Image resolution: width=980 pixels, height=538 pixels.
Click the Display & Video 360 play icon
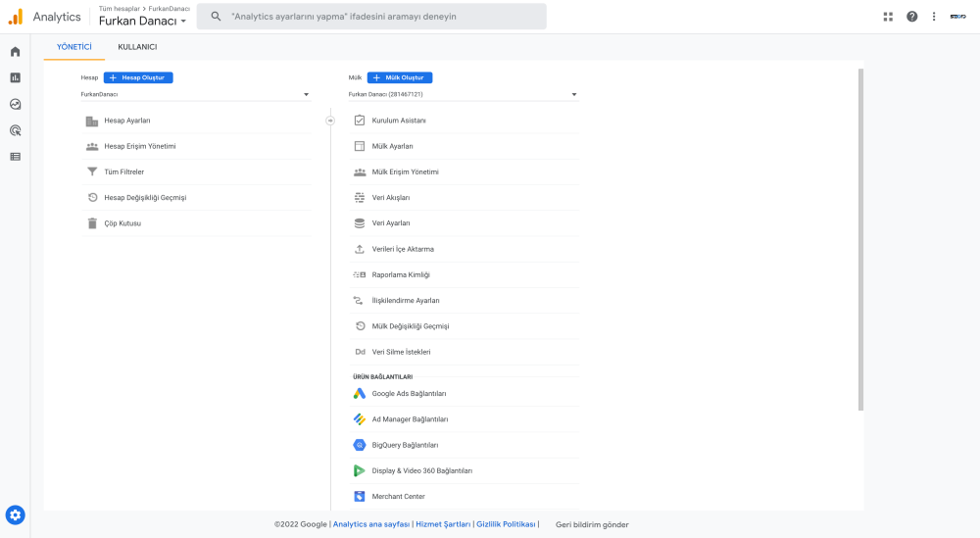point(360,470)
